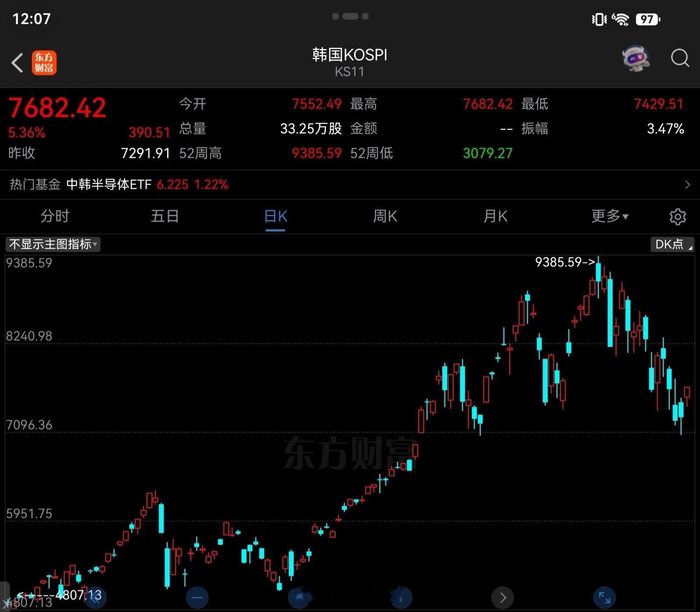The width and height of the screenshot is (700, 612).
Task: Tap the zoom-out minus chart button
Action: pyautogui.click(x=197, y=597)
